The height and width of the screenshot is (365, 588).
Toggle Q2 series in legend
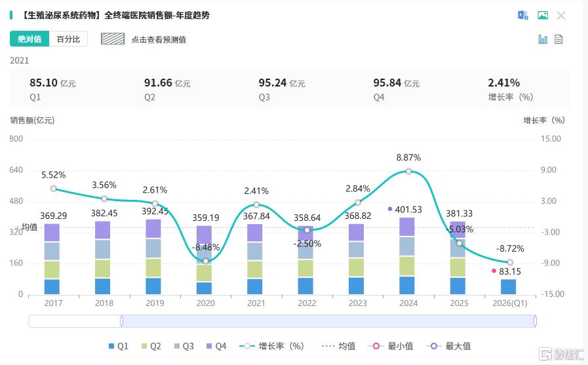[x=151, y=346]
